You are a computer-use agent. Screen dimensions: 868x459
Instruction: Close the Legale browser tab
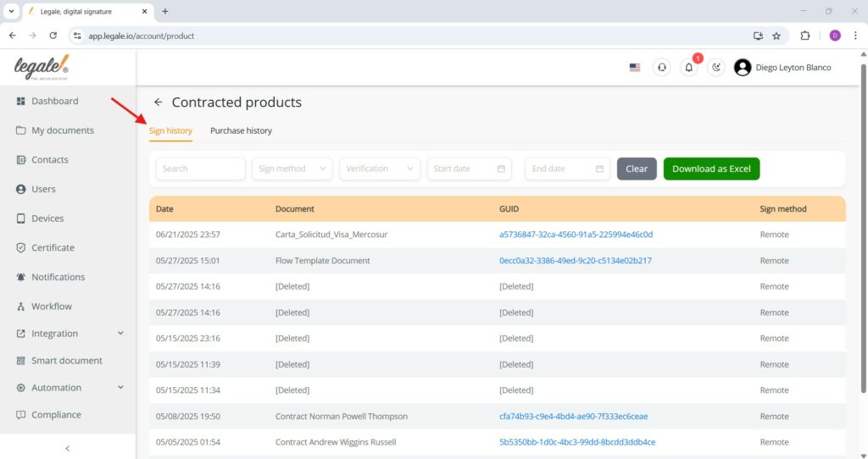tap(144, 11)
